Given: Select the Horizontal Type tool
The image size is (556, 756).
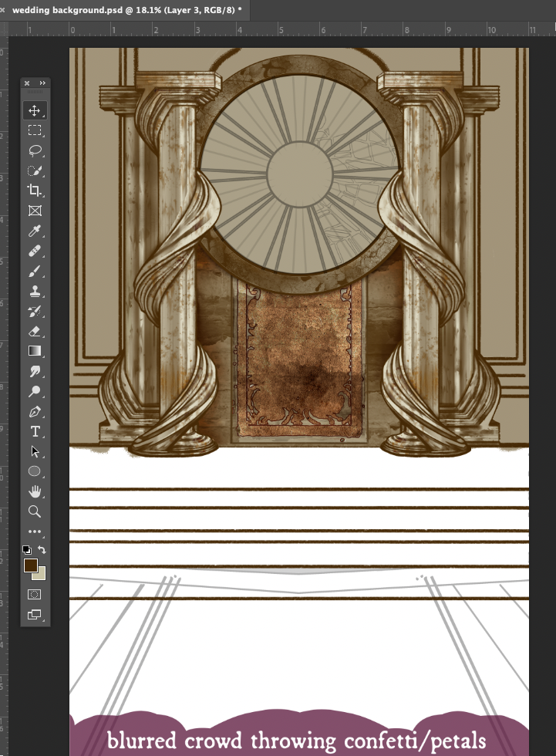Looking at the screenshot, I should pos(35,431).
